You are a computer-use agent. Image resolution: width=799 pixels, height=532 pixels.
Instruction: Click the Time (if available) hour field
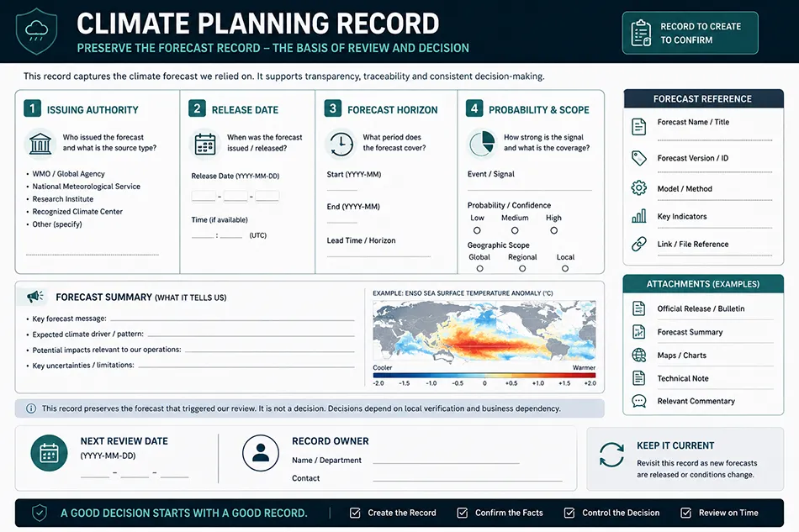[203, 235]
